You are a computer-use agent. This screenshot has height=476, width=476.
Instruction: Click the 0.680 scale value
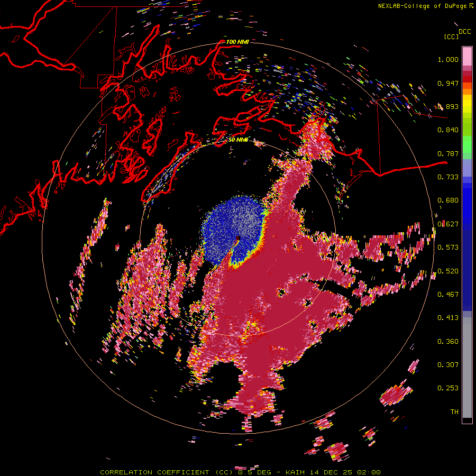pyautogui.click(x=448, y=200)
